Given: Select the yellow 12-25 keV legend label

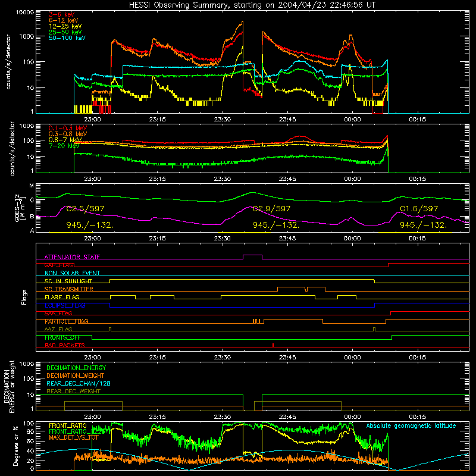Looking at the screenshot, I should point(65,26).
